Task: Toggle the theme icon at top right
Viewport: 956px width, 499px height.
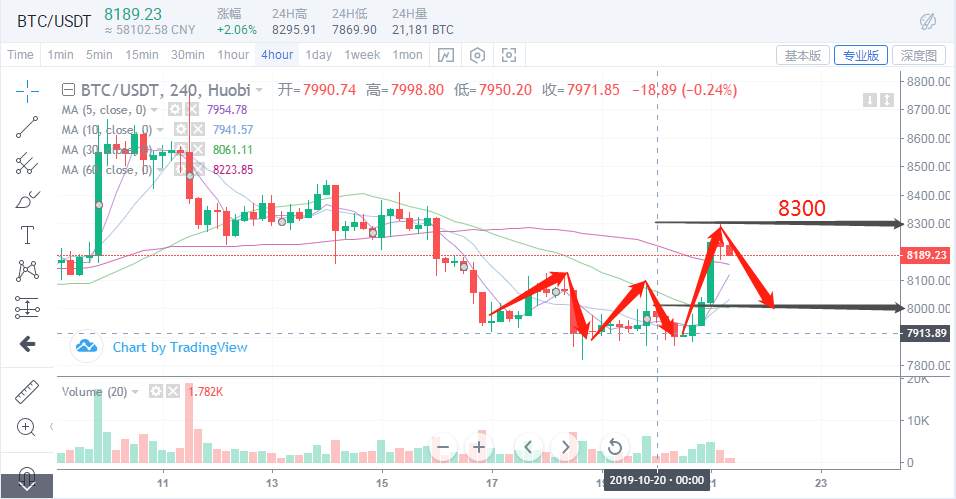Action: click(x=927, y=21)
